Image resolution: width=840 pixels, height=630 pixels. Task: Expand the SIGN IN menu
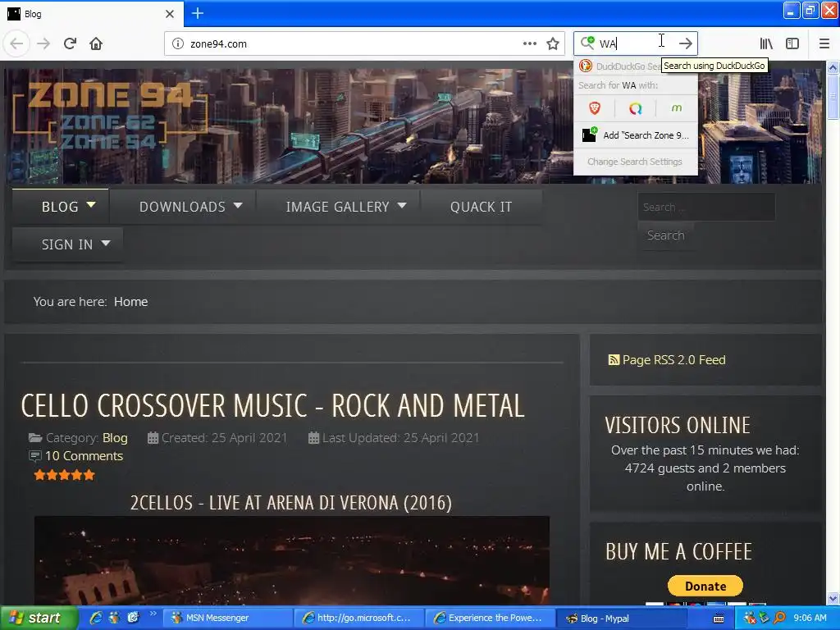coord(67,244)
